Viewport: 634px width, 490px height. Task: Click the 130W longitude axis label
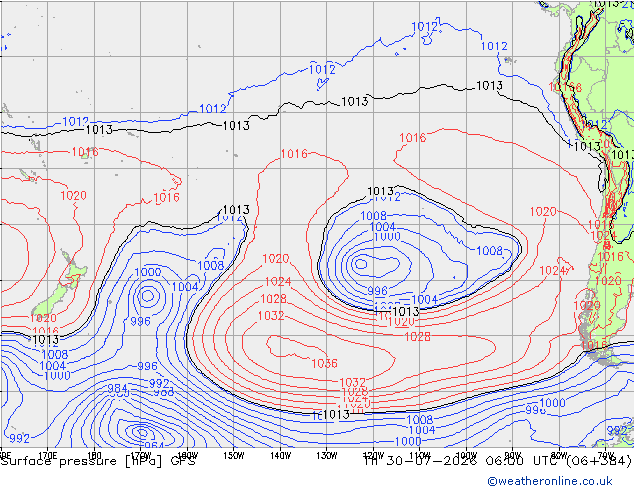[x=327, y=456]
